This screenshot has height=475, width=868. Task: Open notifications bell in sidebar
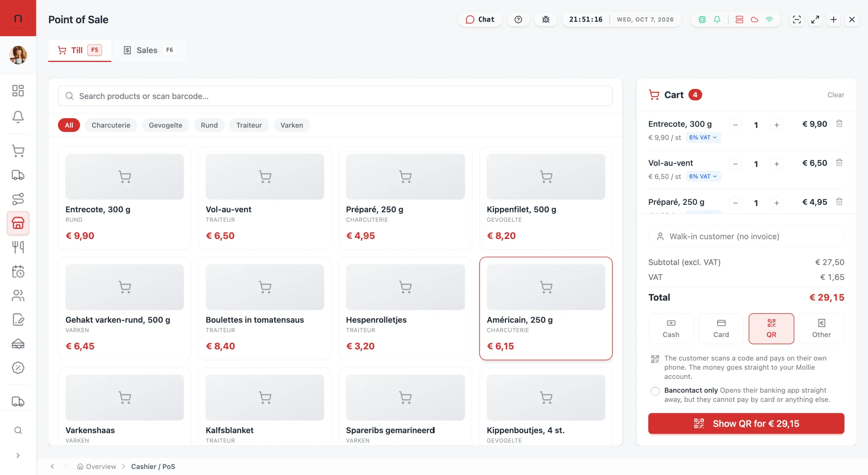click(18, 117)
